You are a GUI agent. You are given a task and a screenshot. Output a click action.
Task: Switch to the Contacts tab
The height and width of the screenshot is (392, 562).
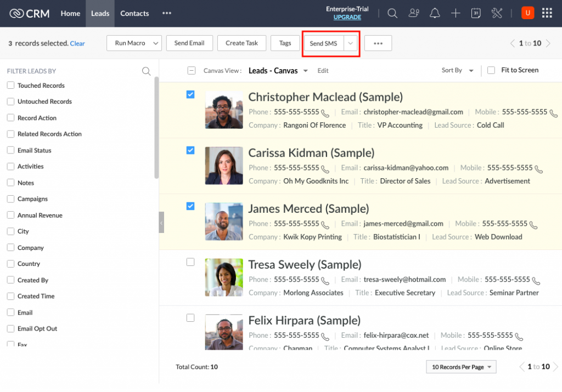coord(134,13)
